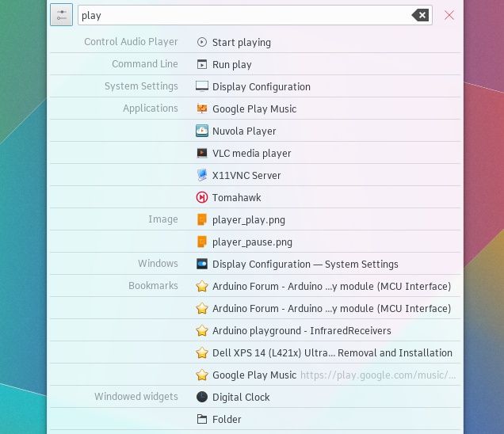Close the launcher with the red X

coord(449,15)
